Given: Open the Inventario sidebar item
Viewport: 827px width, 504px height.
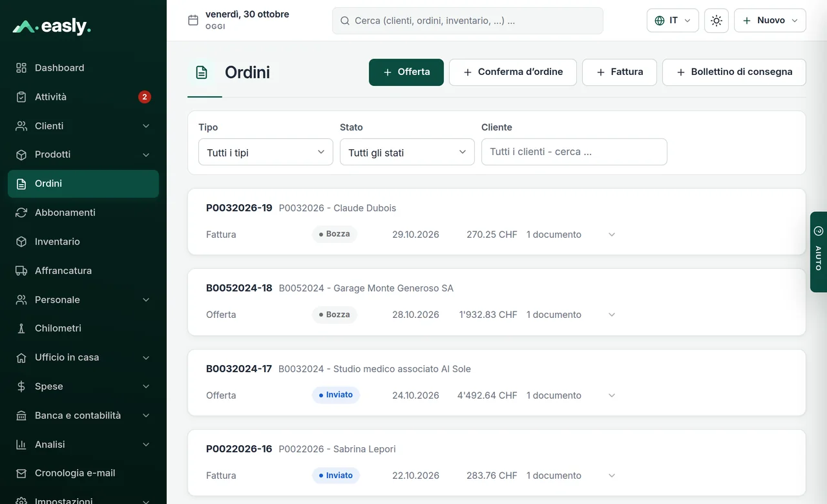Looking at the screenshot, I should [83, 242].
